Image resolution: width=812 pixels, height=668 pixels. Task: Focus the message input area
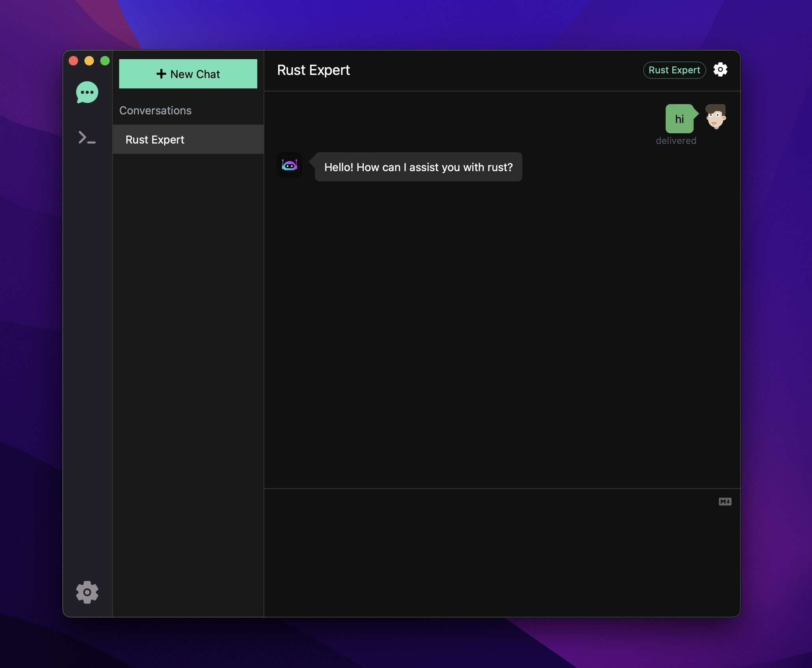pos(489,552)
